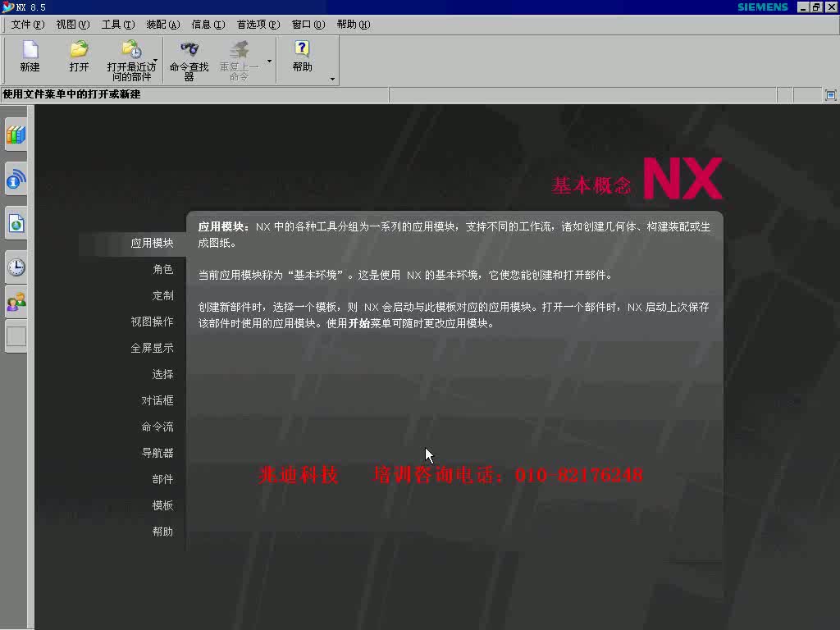Expand the 重复上一命令 dropdown arrow
The width and height of the screenshot is (840, 630).
coord(269,61)
